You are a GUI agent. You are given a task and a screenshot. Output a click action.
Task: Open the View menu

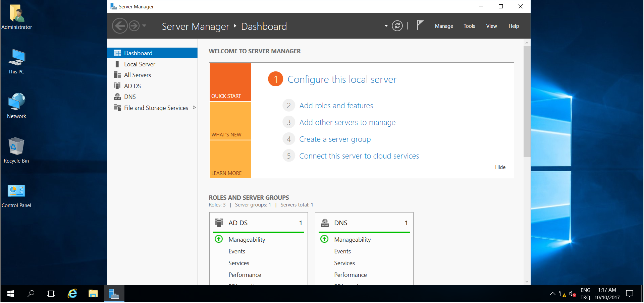coord(491,26)
